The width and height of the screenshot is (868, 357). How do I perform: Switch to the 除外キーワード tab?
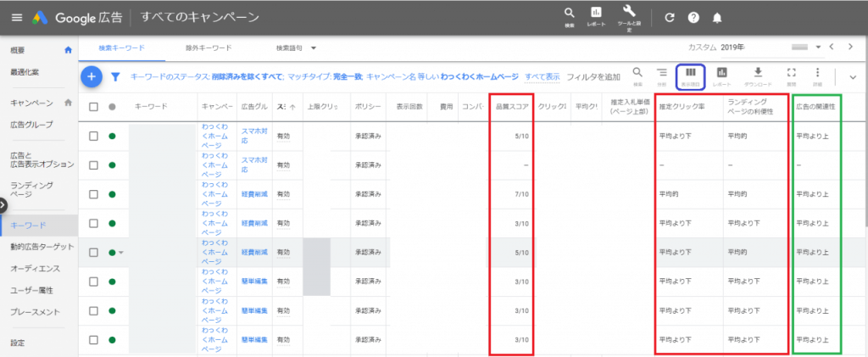click(209, 48)
